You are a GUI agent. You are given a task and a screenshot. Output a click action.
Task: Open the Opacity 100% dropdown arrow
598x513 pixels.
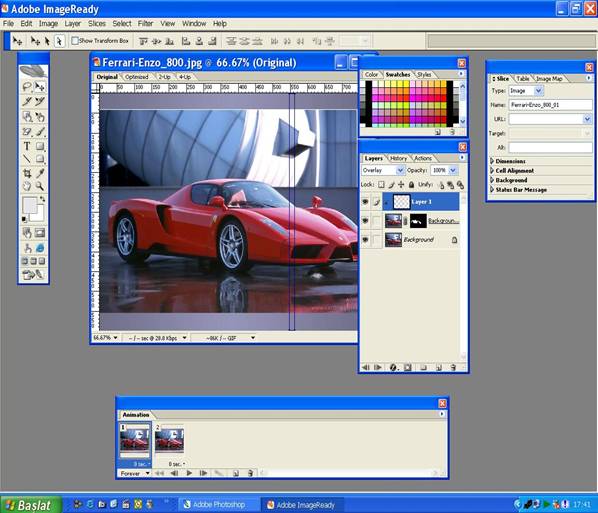453,170
